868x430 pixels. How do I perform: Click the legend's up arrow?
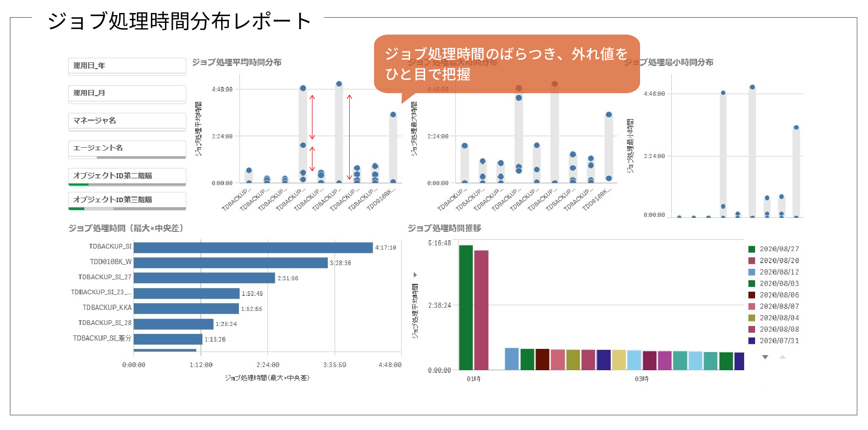click(x=782, y=357)
